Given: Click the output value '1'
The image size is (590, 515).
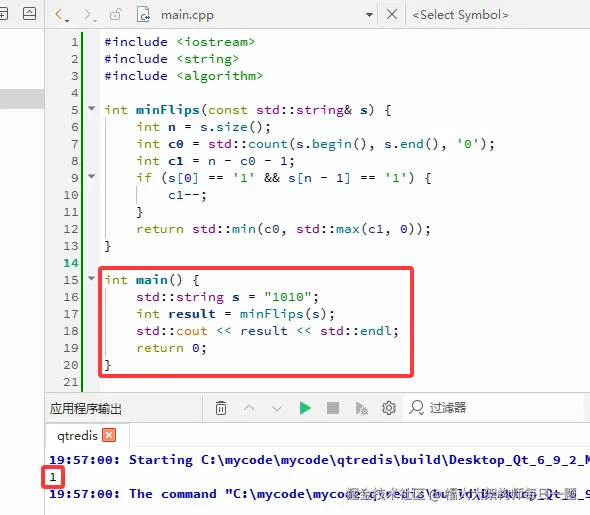Looking at the screenshot, I should (x=53, y=477).
